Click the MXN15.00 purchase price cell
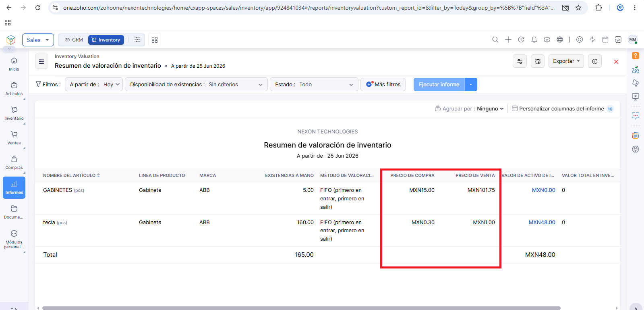Screen dimensions: 644x310 [422, 190]
